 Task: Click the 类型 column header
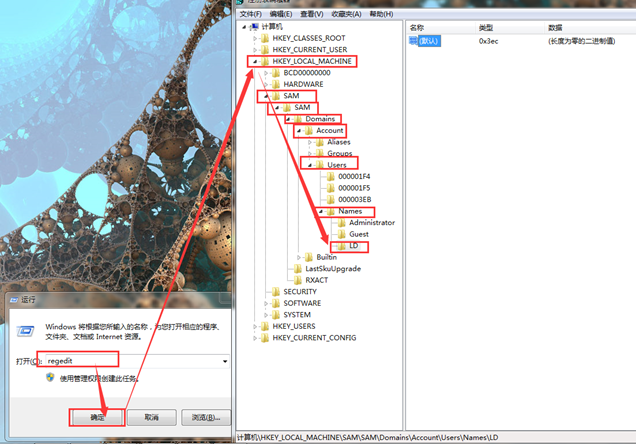point(509,28)
